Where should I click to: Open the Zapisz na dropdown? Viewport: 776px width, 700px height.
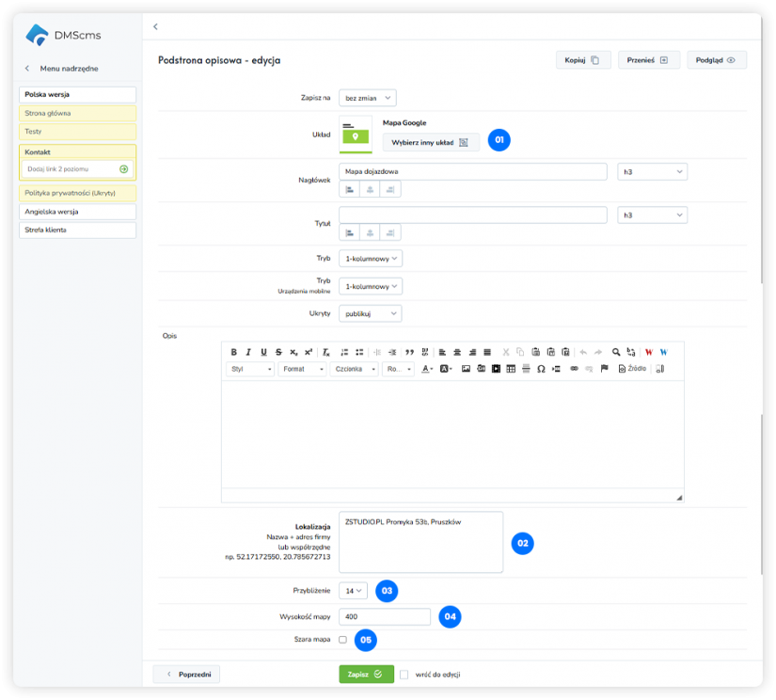[x=368, y=97]
